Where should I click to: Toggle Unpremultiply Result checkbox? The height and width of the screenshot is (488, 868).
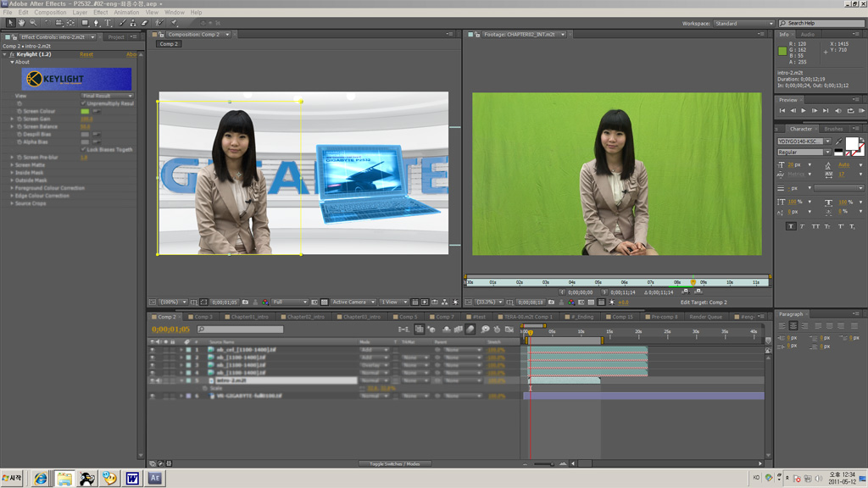84,103
